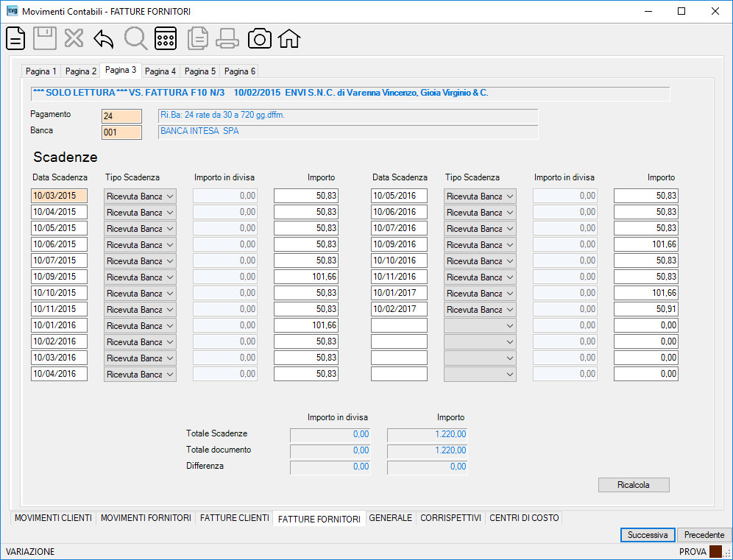Open Tipo Scadenza dropdown for 10/02/2017
733x560 pixels.
[480, 310]
